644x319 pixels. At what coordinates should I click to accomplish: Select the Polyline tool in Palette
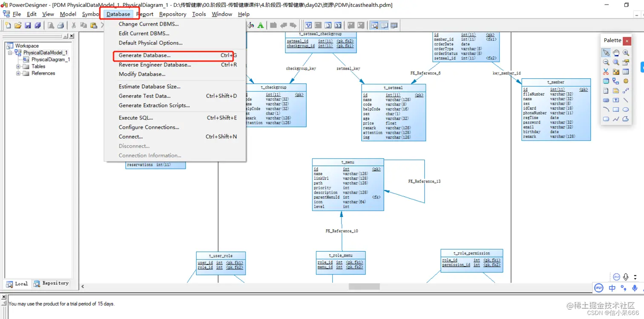(x=616, y=119)
